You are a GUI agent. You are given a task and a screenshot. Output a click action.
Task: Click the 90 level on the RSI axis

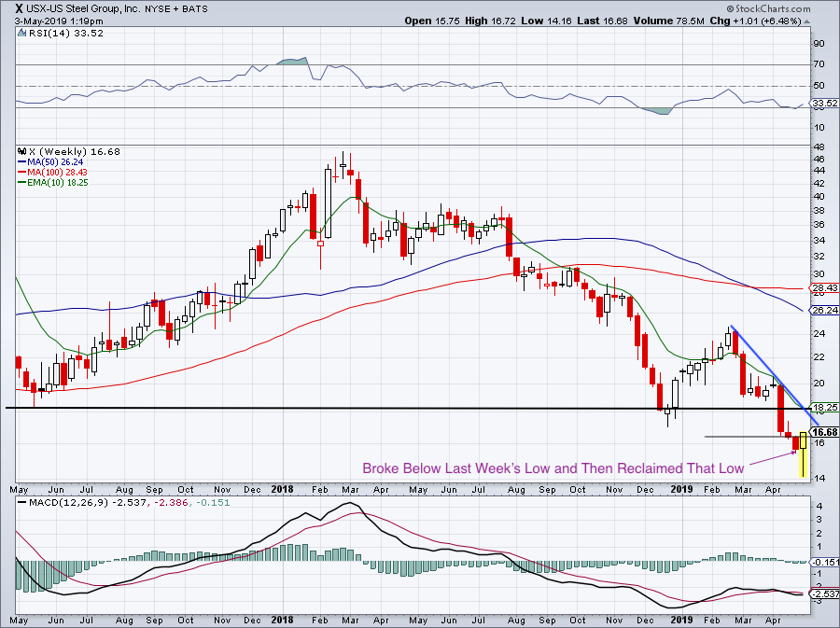point(819,44)
